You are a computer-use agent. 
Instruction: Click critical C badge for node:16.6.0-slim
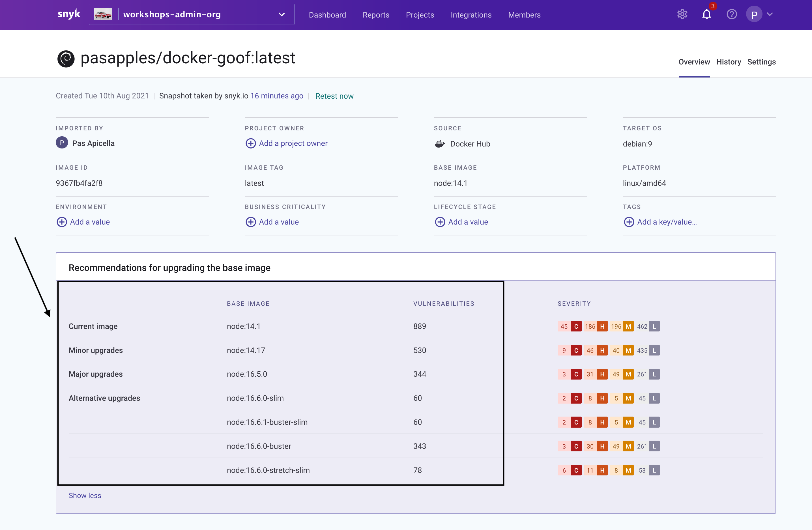(x=576, y=398)
